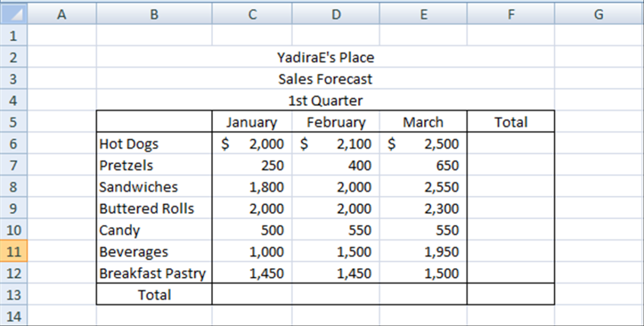Image resolution: width=644 pixels, height=326 pixels.
Task: Click the Select All corner button
Action: tap(14, 14)
